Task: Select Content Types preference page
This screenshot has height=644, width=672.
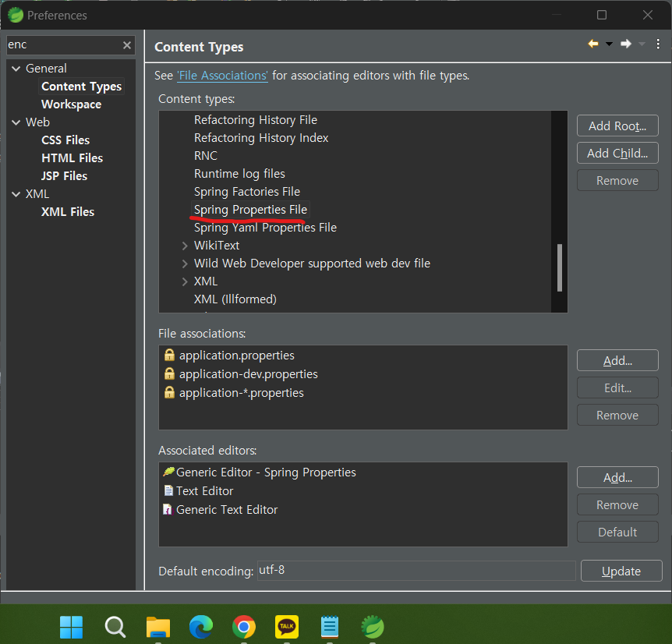Action: [x=81, y=87]
